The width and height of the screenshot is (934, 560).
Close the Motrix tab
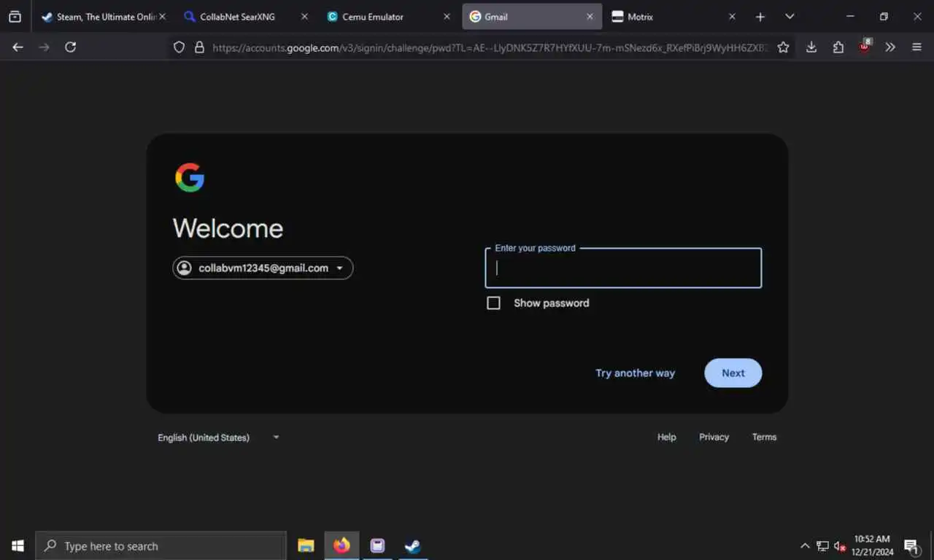click(732, 17)
